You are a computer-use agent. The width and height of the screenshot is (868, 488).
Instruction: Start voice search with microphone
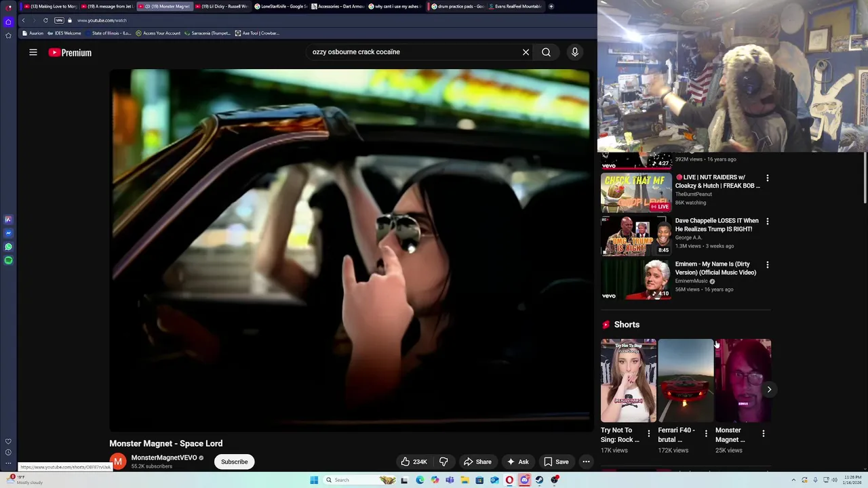(574, 52)
